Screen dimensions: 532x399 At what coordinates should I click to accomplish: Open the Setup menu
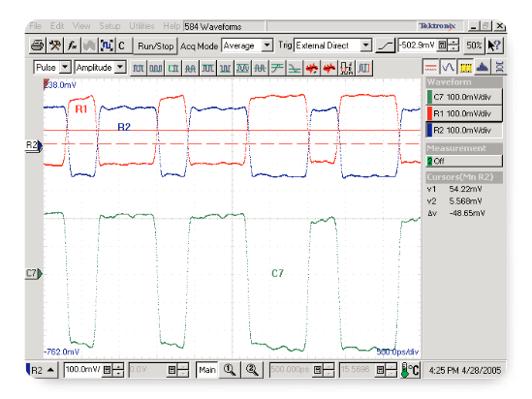[110, 26]
